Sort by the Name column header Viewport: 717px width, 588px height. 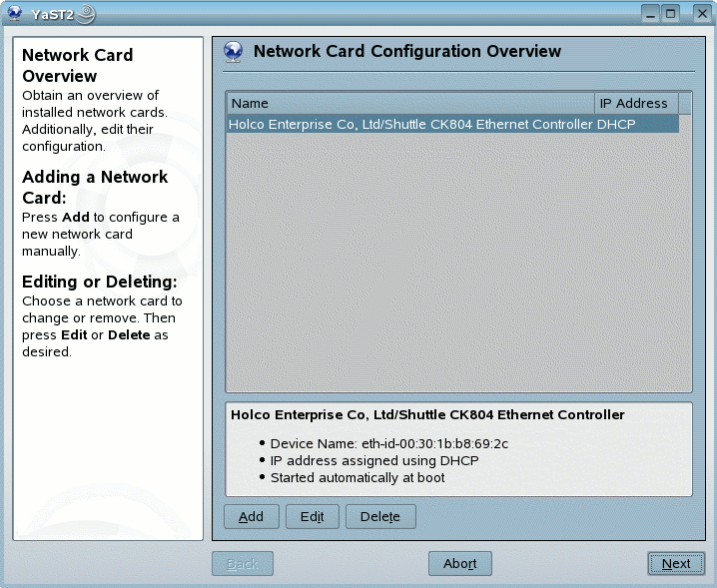pyautogui.click(x=410, y=104)
